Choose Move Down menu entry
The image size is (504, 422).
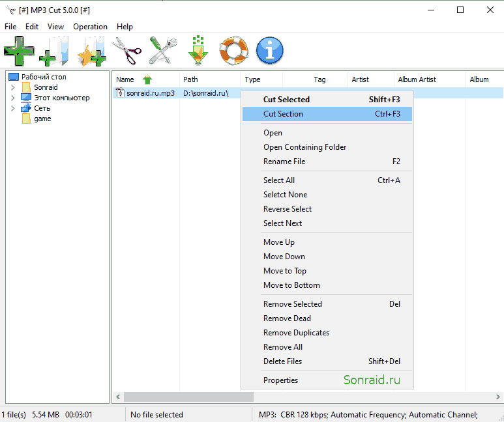point(327,257)
